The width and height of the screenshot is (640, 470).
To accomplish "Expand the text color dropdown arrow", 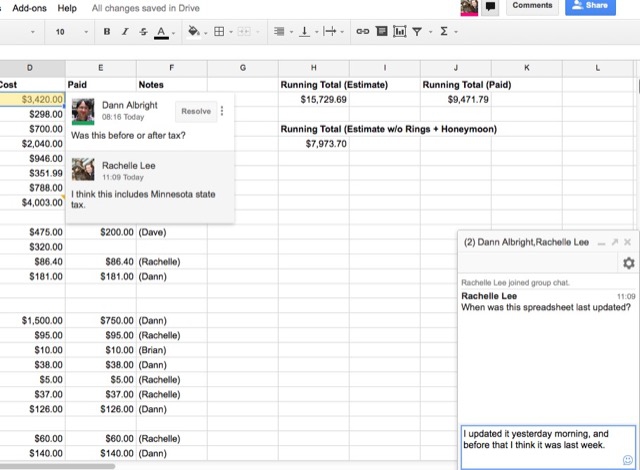I will (x=173, y=33).
